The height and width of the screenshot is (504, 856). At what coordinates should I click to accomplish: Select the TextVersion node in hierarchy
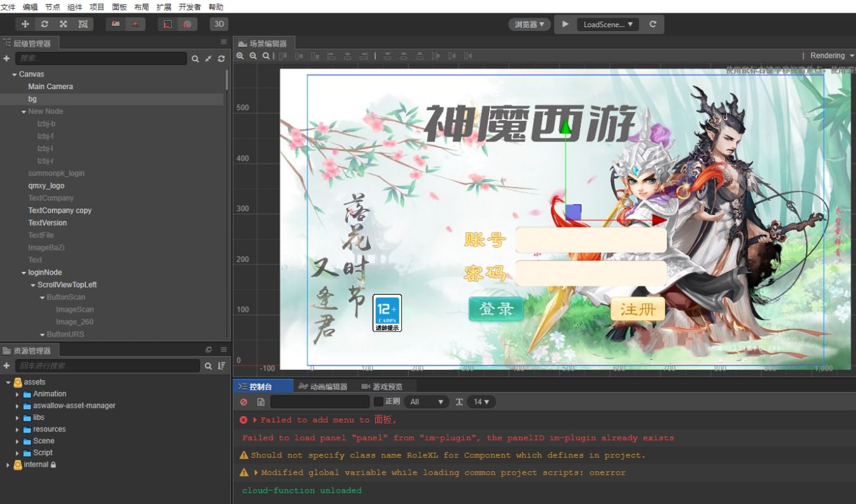pos(47,223)
